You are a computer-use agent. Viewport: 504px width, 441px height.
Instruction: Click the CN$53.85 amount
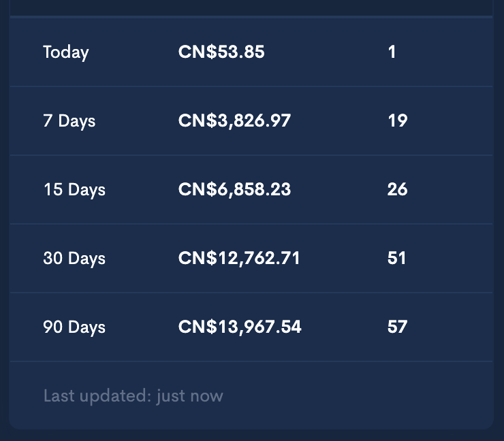tap(221, 52)
